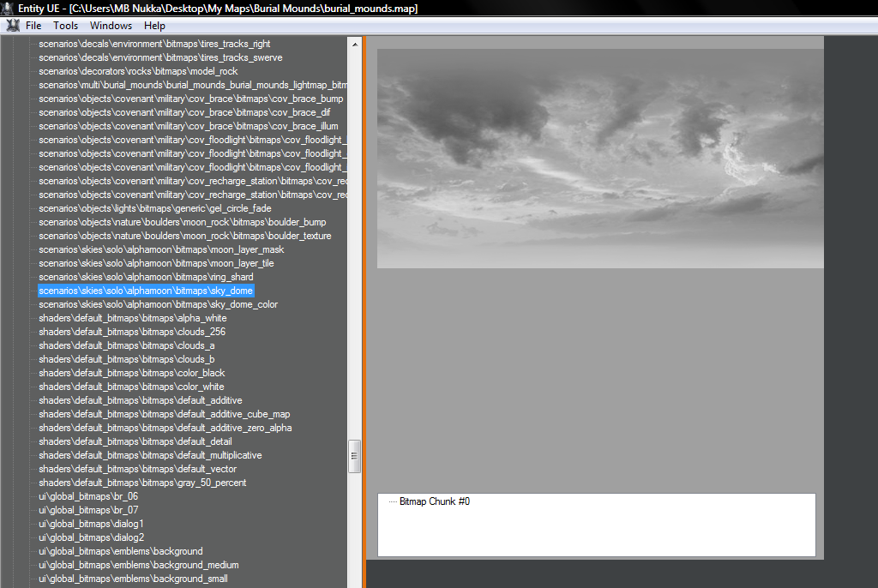Viewport: 878px width, 588px height.
Task: Choose the clouds_256 default bitmap
Action: tap(132, 332)
